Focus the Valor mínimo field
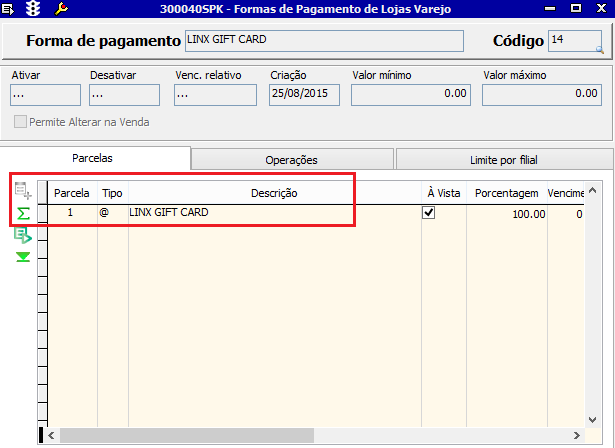The width and height of the screenshot is (615, 448). pyautogui.click(x=411, y=95)
